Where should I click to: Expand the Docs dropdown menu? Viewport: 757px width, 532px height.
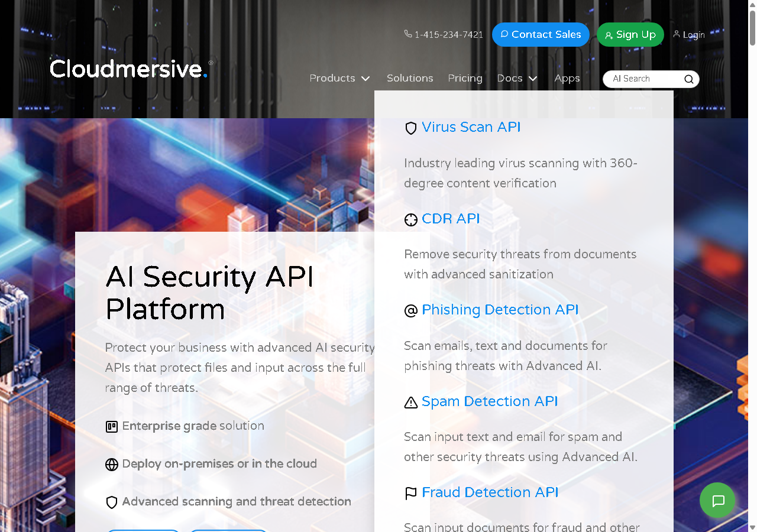(517, 78)
